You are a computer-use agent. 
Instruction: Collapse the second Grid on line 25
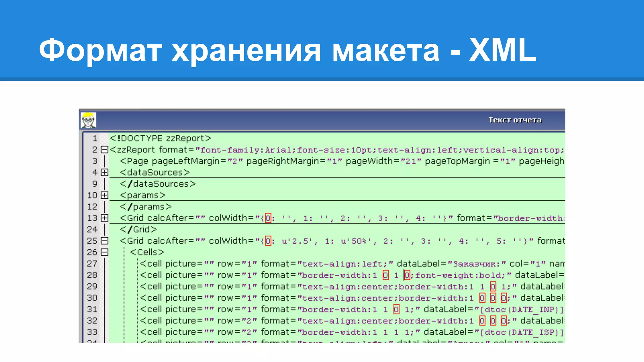coord(104,241)
